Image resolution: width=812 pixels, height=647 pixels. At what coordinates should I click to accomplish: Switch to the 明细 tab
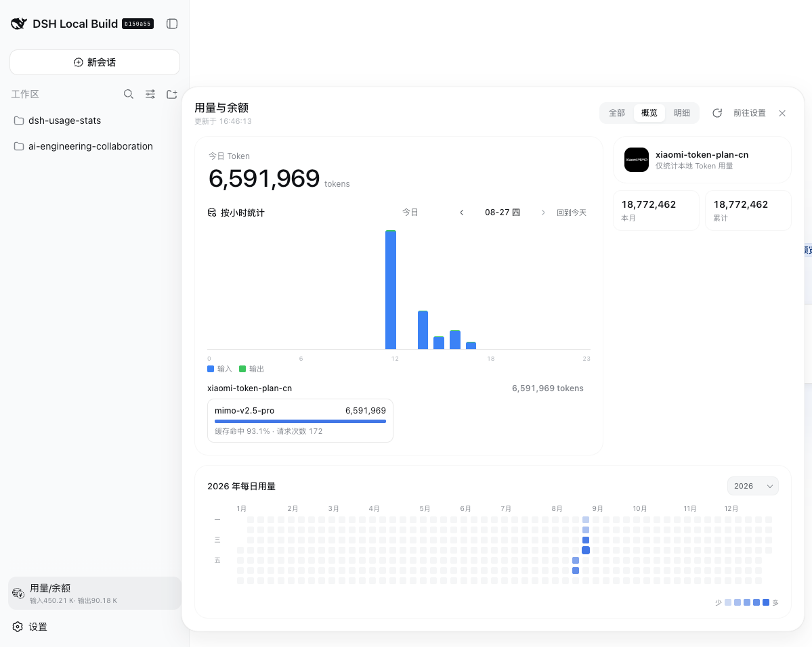(681, 113)
